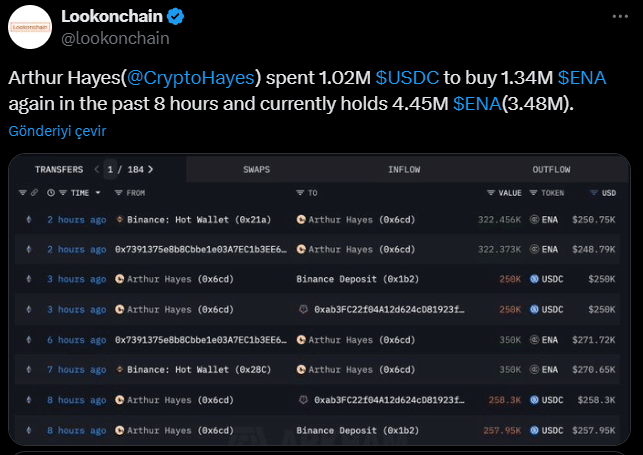Image resolution: width=643 pixels, height=455 pixels.
Task: Click the "Gönderiyi çevir" translate link
Action: click(57, 131)
